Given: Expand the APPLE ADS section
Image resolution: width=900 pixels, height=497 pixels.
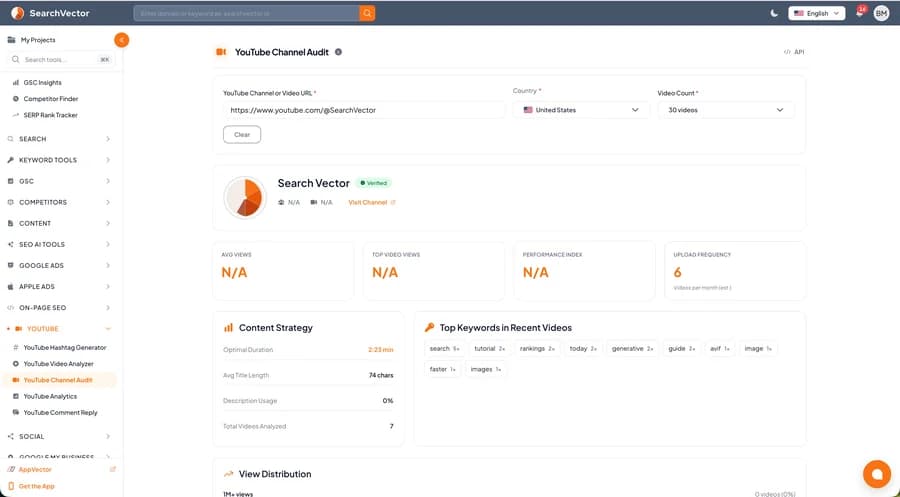Looking at the screenshot, I should 59,286.
